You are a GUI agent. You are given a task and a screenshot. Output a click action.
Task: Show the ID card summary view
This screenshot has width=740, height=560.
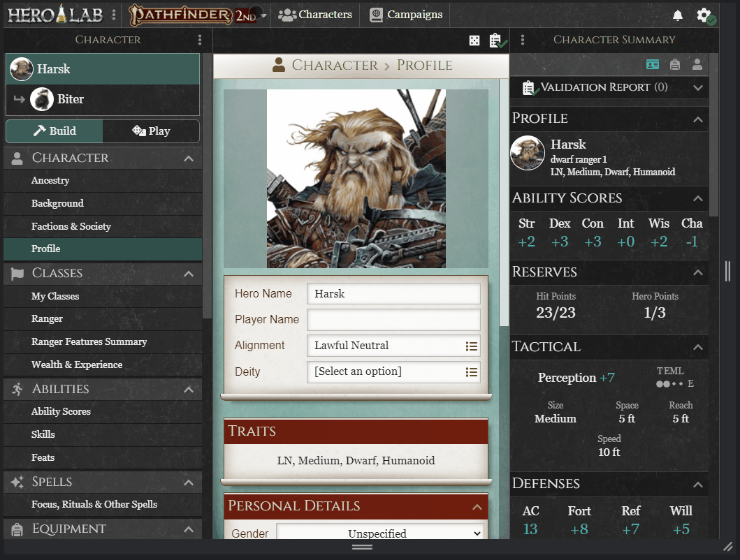pos(653,65)
